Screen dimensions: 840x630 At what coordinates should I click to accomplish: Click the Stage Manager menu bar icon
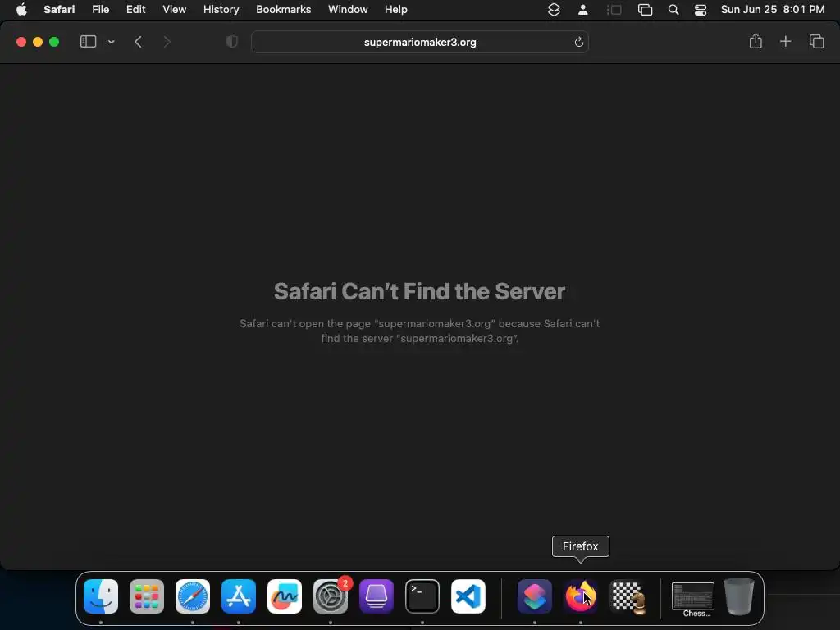click(614, 10)
